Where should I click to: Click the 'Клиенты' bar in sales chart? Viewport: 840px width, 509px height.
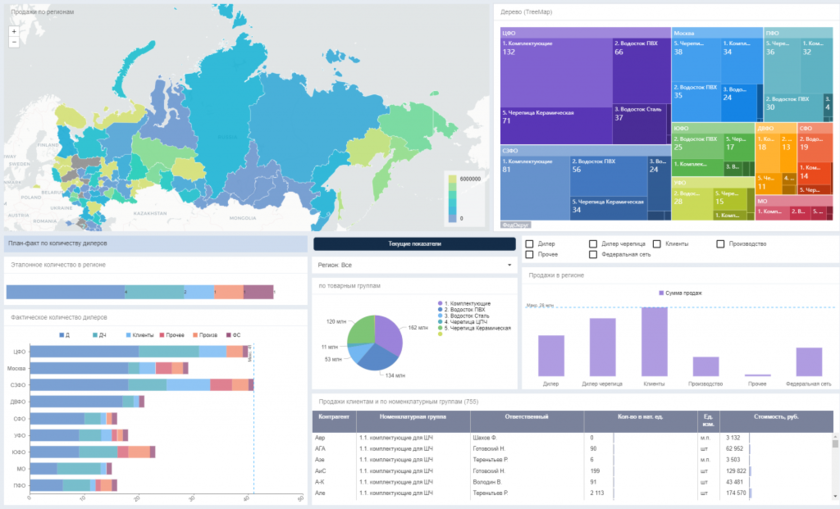pos(654,341)
